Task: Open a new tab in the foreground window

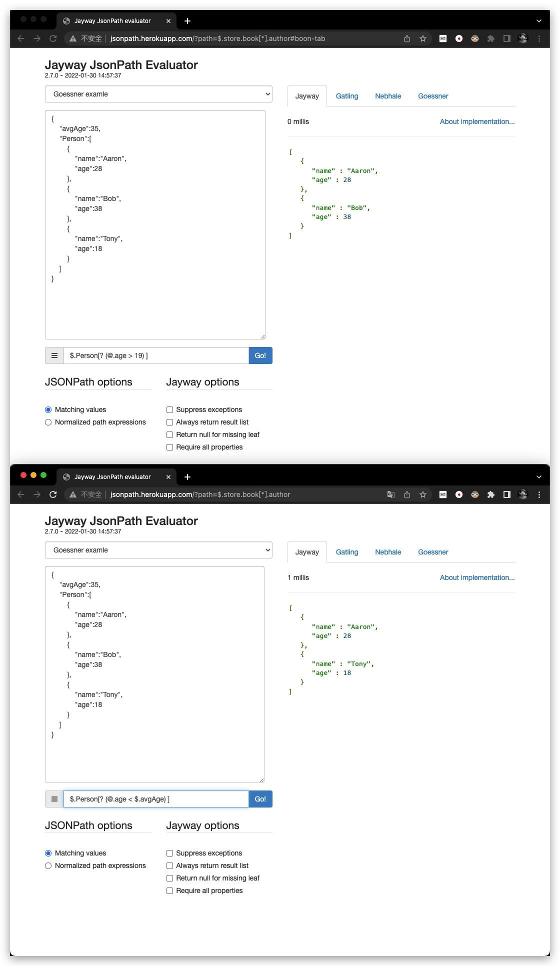Action: (x=187, y=477)
